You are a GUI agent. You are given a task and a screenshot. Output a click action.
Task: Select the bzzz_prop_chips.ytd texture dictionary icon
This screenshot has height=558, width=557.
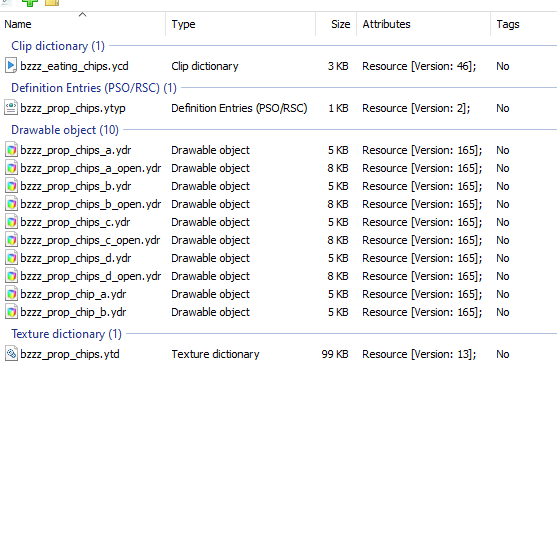click(11, 354)
